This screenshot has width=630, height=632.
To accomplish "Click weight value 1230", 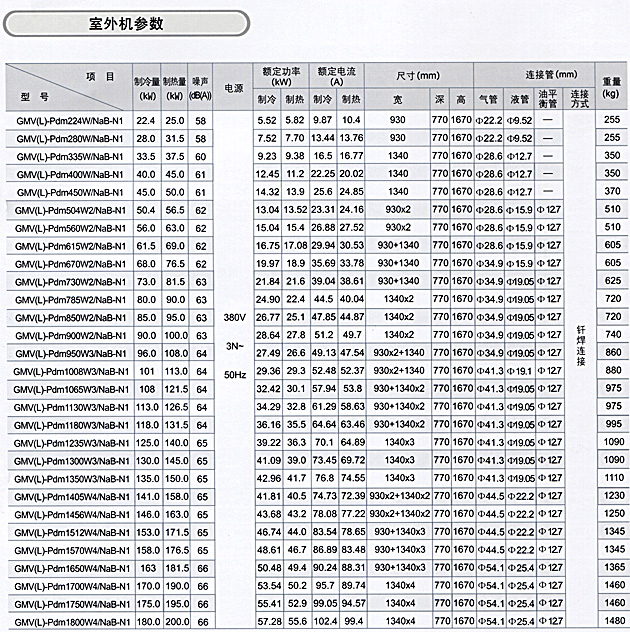I will 614,495.
